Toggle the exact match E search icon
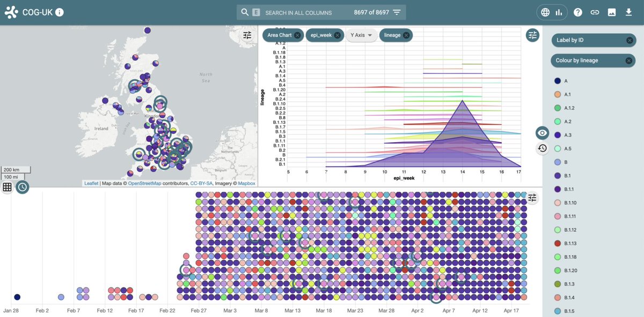The width and height of the screenshot is (644, 317). tap(256, 12)
